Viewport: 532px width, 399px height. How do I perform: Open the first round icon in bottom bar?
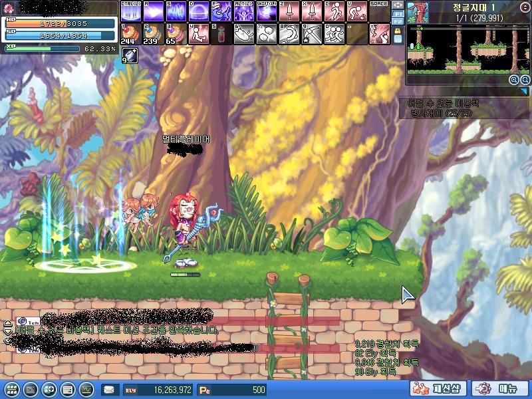point(11,390)
